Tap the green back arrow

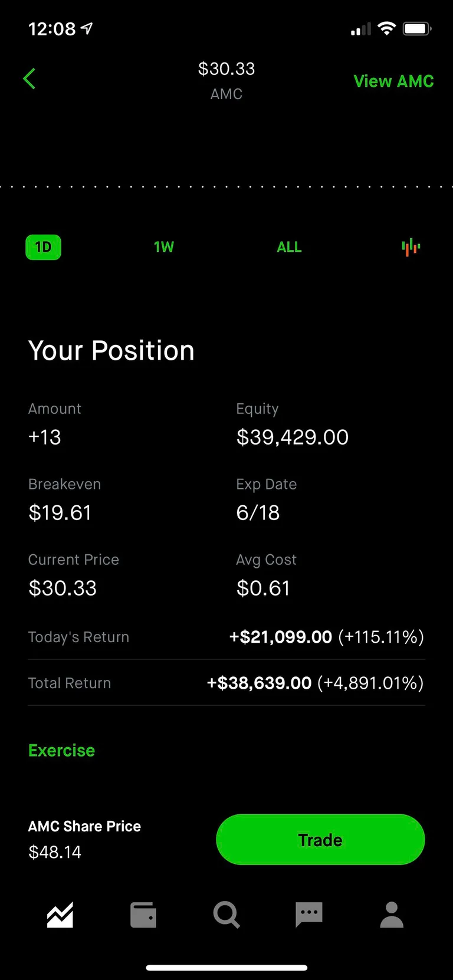coord(29,78)
